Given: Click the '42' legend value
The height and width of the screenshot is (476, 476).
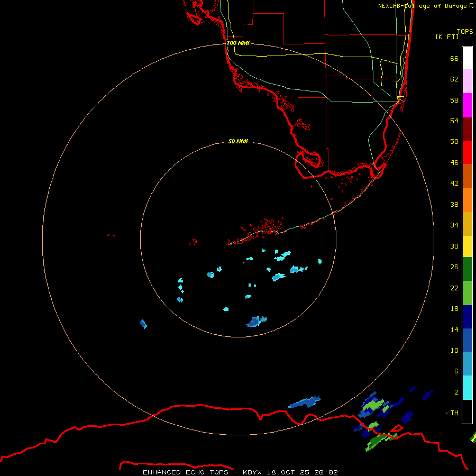Looking at the screenshot, I should click(454, 184).
